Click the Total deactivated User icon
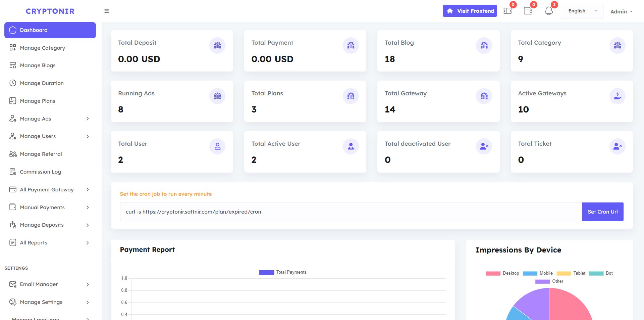Viewport: 644px width, 320px height. pos(484,147)
